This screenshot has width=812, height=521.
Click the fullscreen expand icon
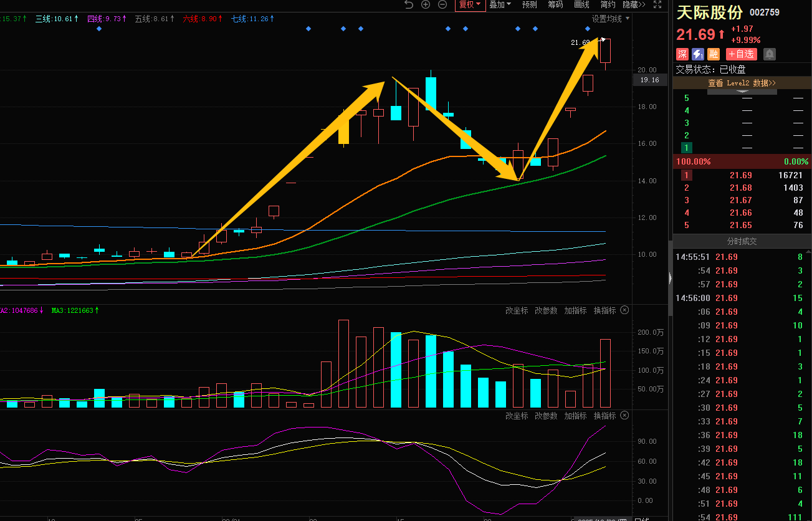[657, 4]
